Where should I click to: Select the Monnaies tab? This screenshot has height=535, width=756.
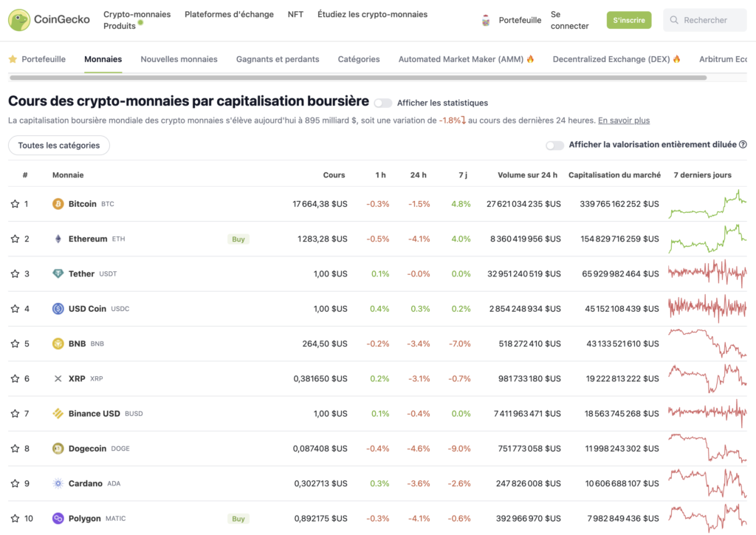click(103, 59)
